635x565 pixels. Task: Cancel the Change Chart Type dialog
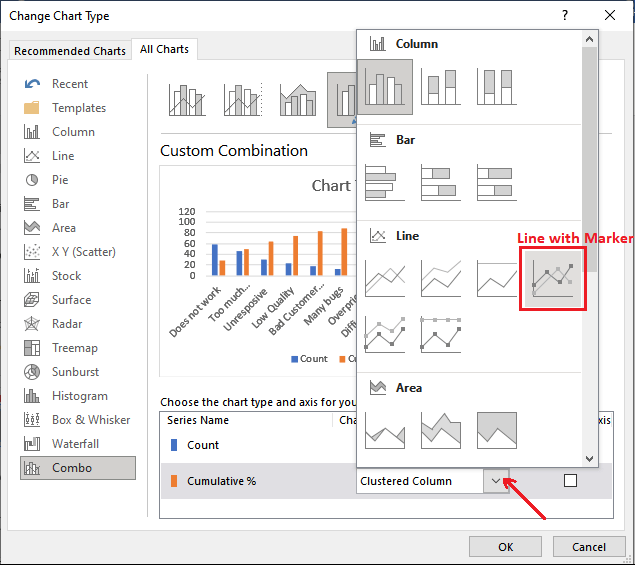tap(589, 547)
